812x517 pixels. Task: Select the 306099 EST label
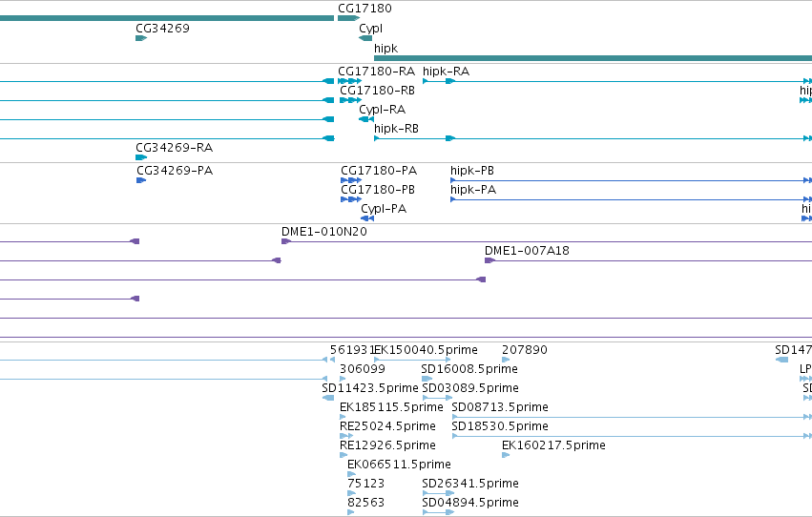[363, 369]
